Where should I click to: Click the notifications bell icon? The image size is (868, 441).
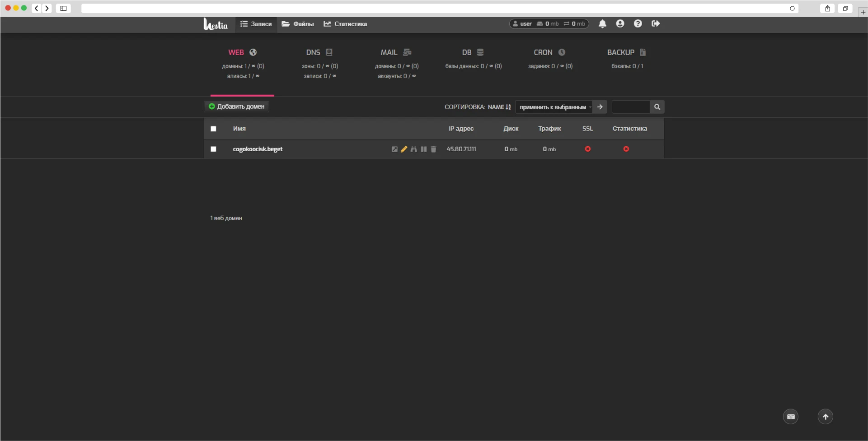click(602, 24)
